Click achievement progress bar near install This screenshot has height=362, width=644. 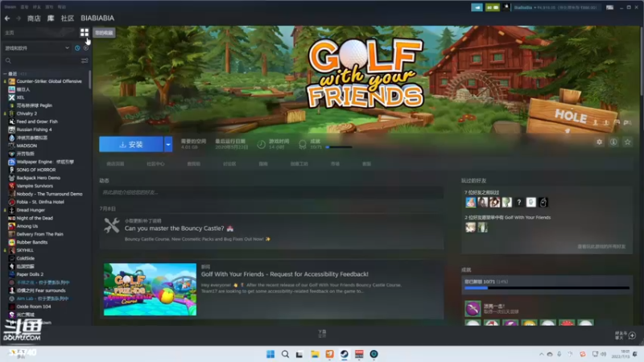(x=338, y=147)
